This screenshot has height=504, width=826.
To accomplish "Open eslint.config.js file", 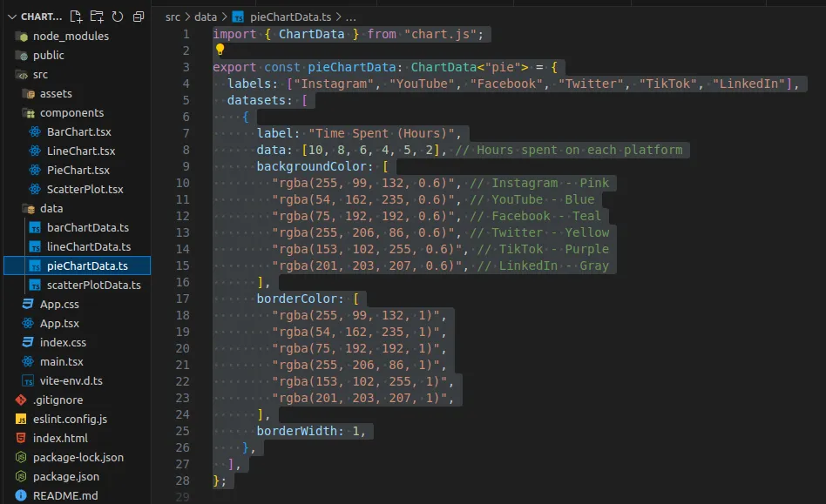I will (x=70, y=420).
